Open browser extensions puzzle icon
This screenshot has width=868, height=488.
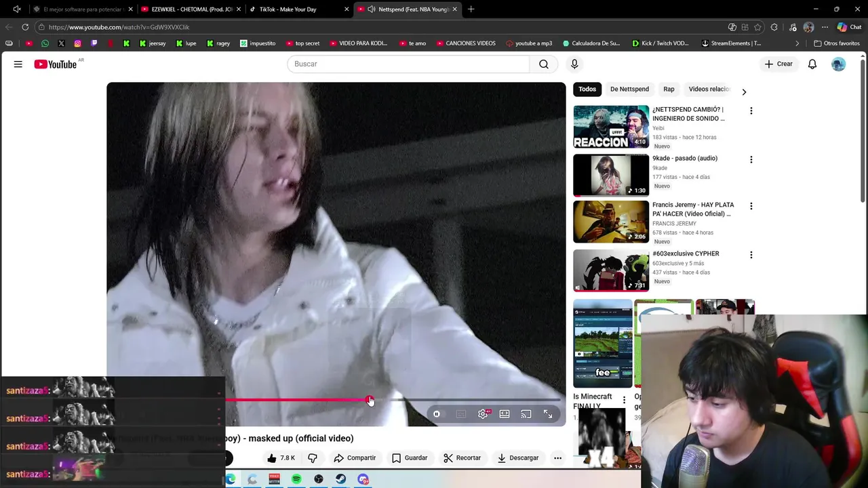click(x=775, y=27)
